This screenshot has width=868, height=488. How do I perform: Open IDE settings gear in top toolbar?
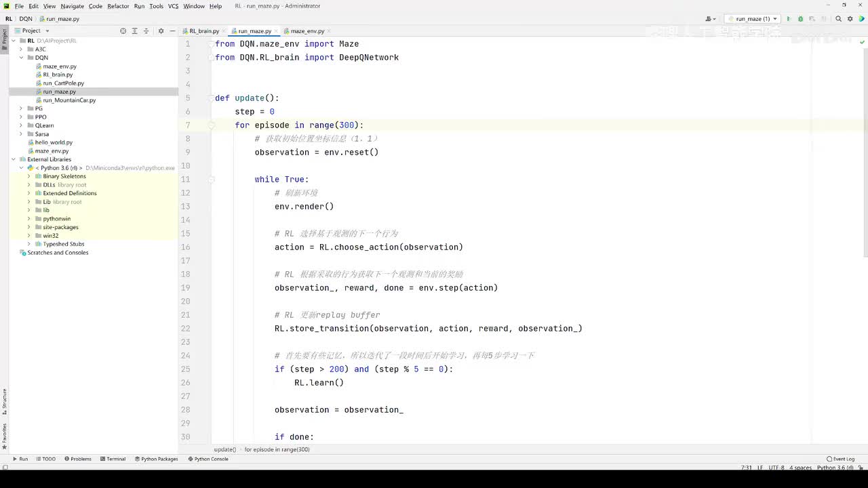[x=850, y=19]
